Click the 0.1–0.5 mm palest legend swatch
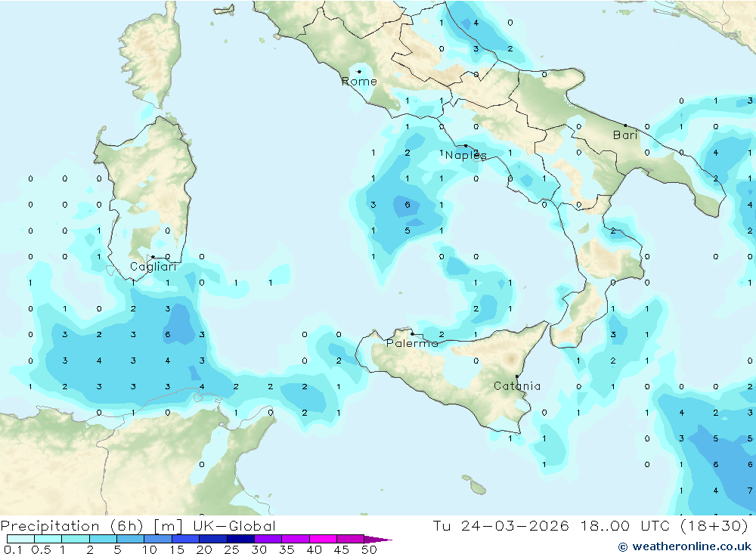Screen dimensions: 756x554 pos(20,539)
